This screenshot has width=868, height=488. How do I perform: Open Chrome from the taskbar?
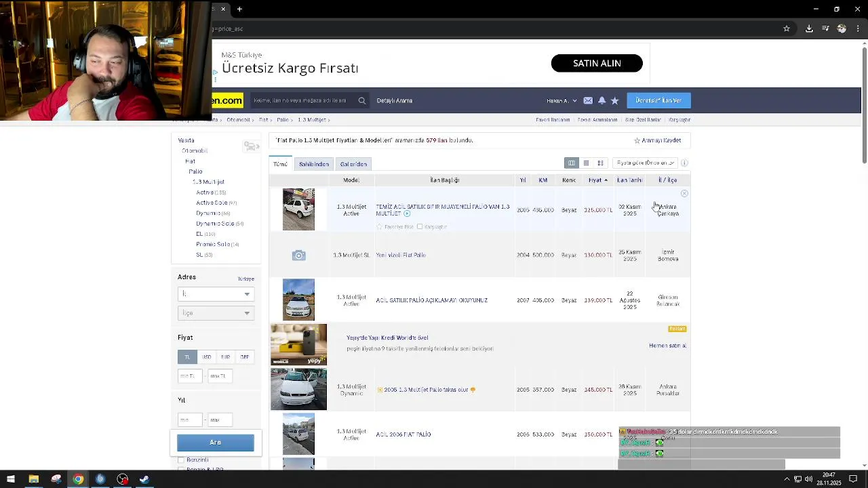(x=78, y=479)
